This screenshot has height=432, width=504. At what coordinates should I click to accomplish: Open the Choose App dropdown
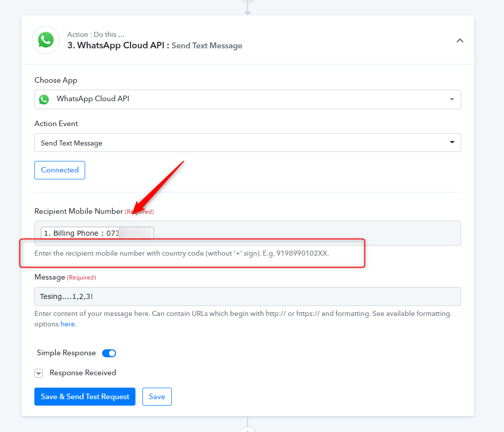click(248, 99)
